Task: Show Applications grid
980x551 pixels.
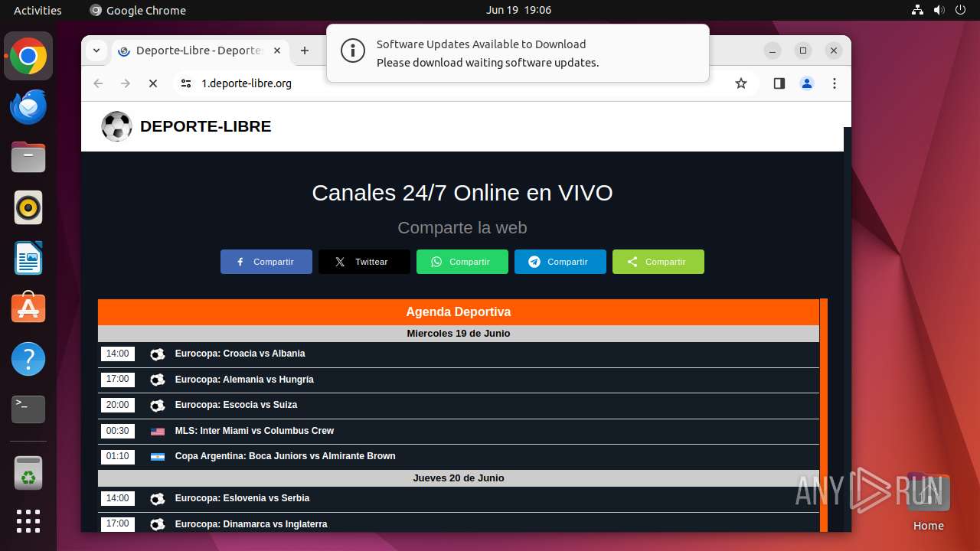Action: point(28,521)
